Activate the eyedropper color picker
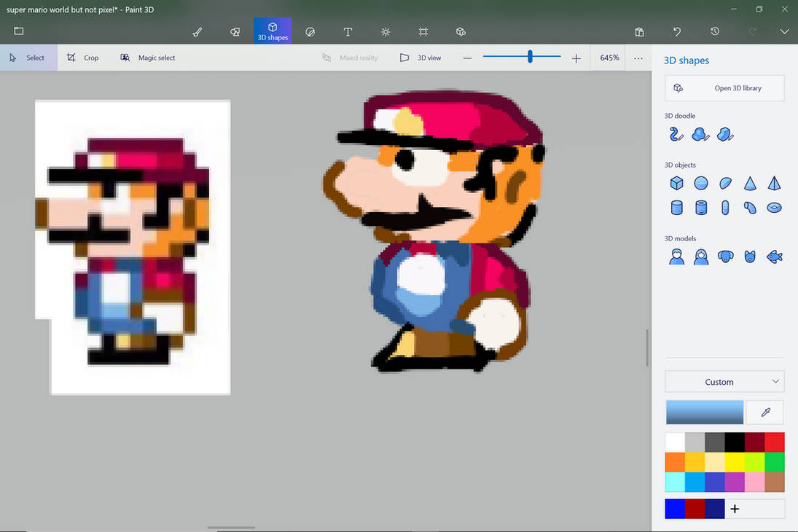798x532 pixels. 764,412
